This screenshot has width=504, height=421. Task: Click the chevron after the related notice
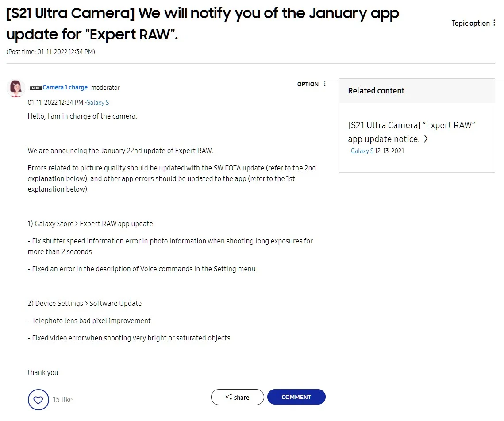[426, 139]
